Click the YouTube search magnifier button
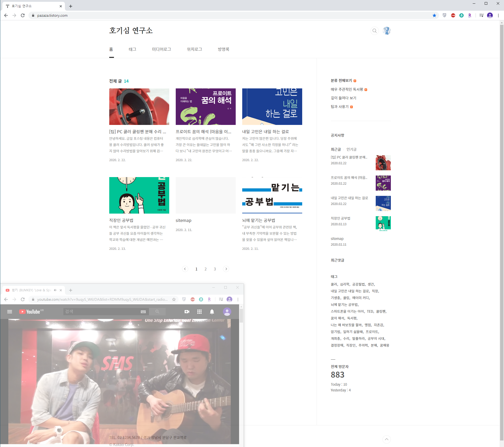 pyautogui.click(x=157, y=312)
